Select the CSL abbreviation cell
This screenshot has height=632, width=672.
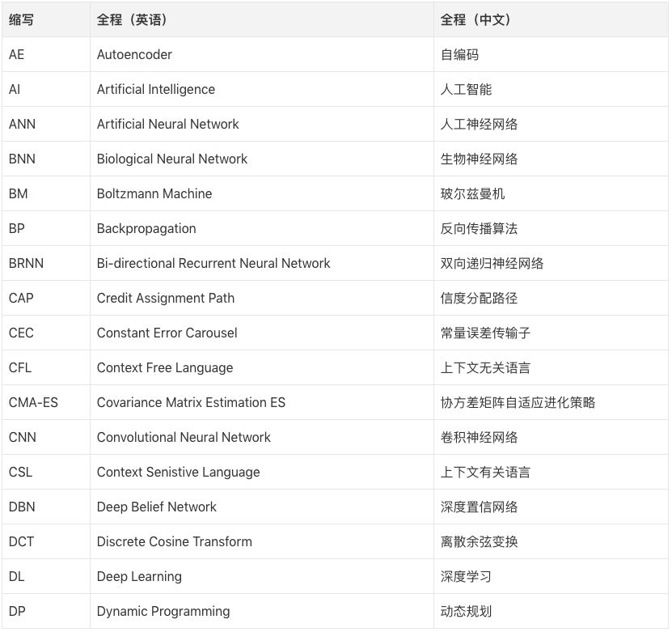46,472
